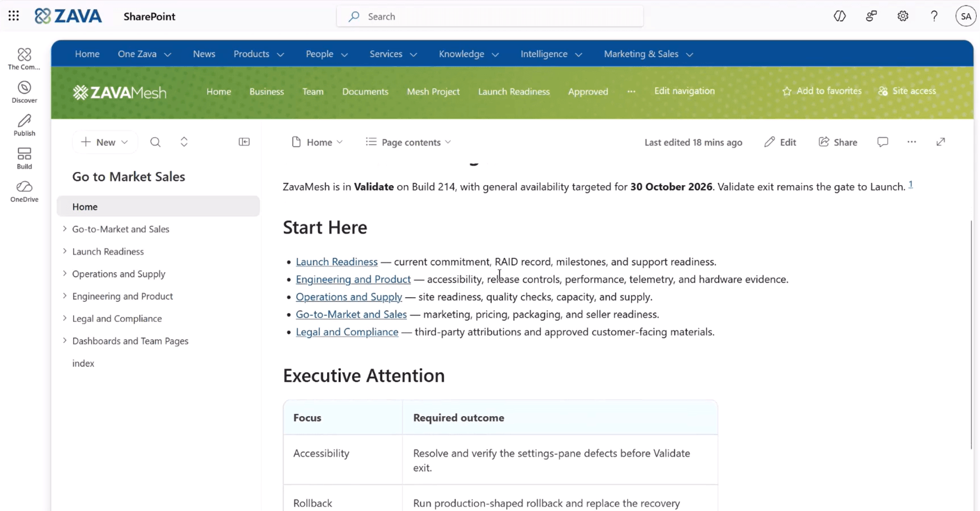
Task: Open the settings gear icon
Action: (x=903, y=16)
